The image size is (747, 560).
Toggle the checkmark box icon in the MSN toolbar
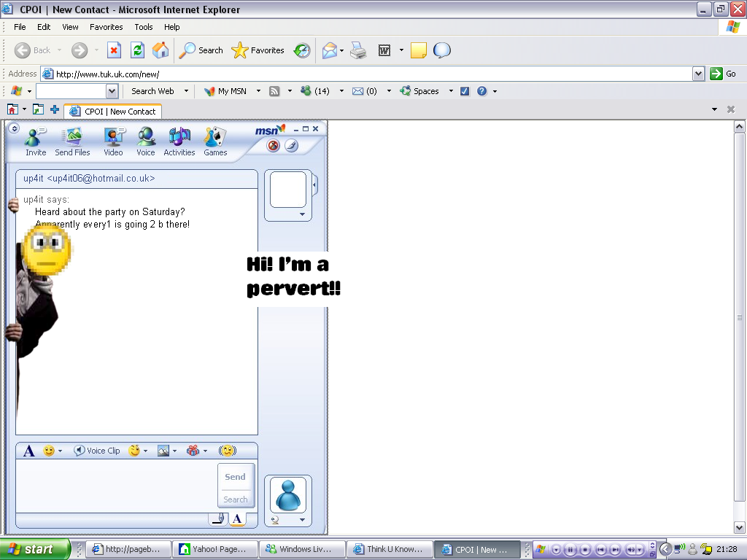tap(465, 91)
